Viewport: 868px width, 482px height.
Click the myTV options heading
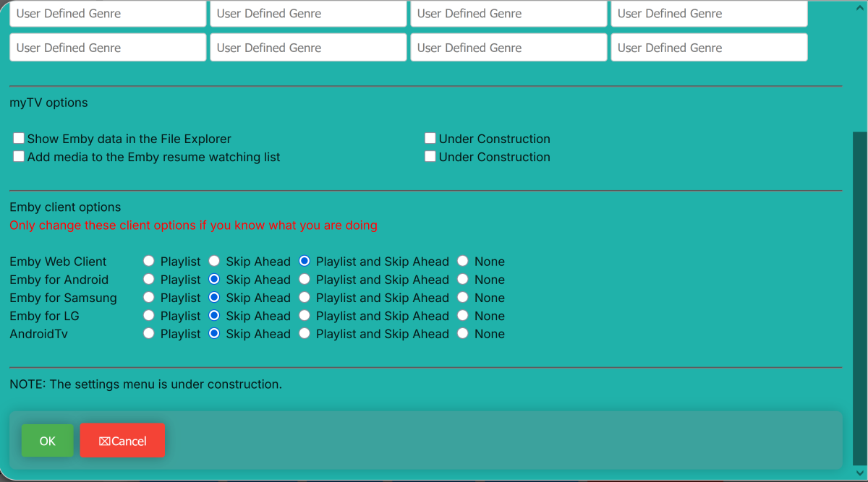[x=48, y=103]
